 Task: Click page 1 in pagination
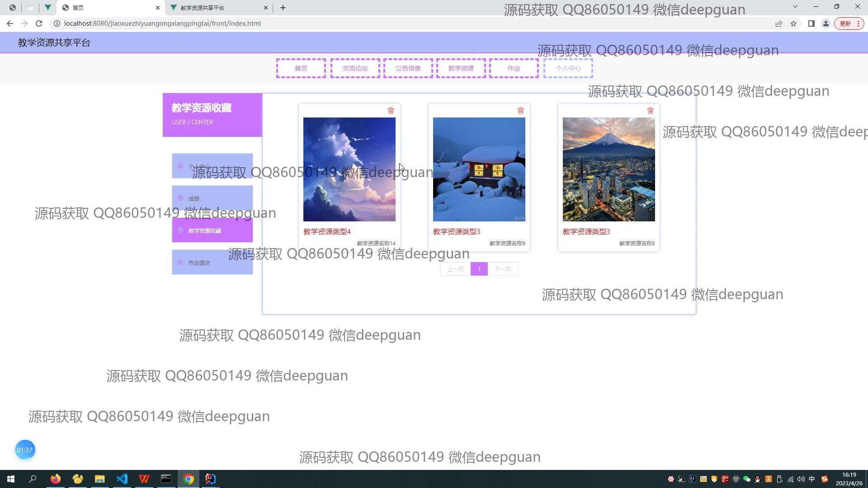[x=479, y=269]
